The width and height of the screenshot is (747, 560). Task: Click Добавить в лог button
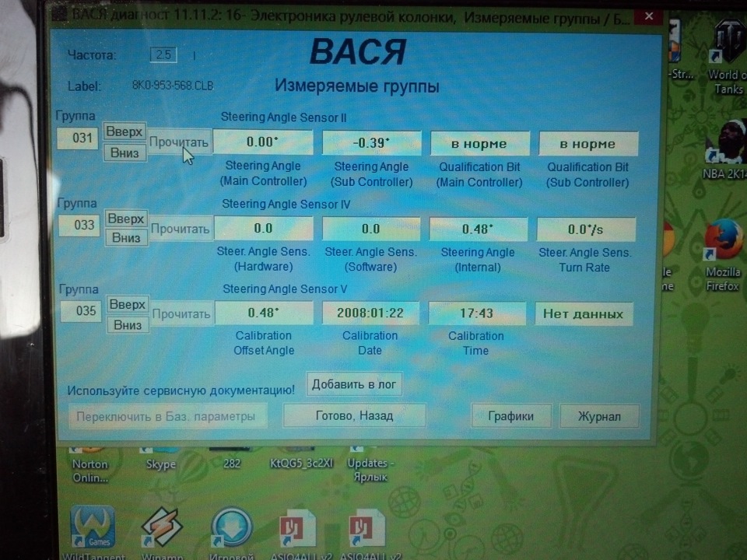click(354, 384)
